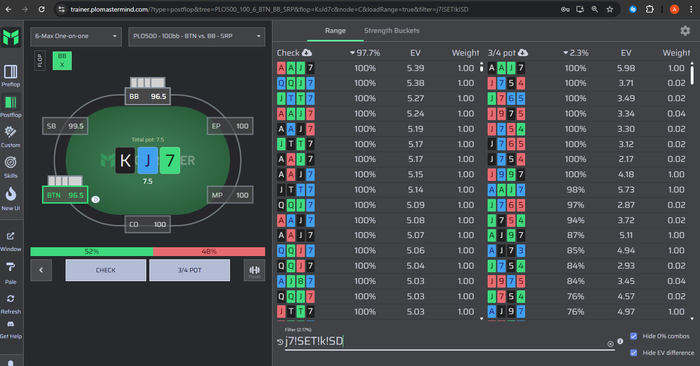Screen dimensions: 700x366
Task: Toggle Hide 0% combos checkbox
Action: click(633, 336)
